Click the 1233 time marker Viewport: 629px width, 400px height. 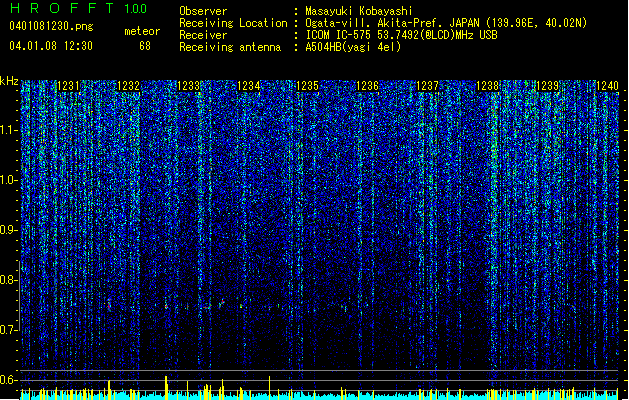click(188, 85)
